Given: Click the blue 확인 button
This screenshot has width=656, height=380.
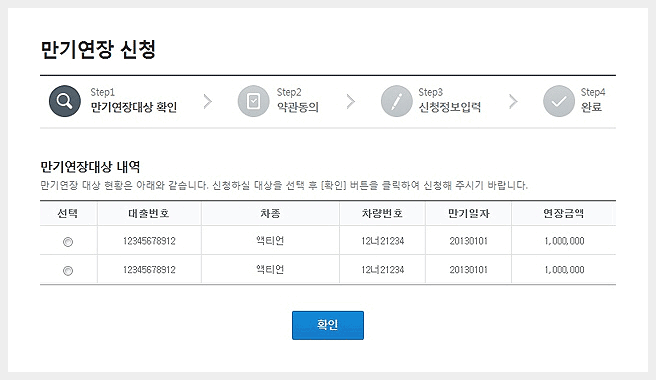Looking at the screenshot, I should tap(328, 325).
